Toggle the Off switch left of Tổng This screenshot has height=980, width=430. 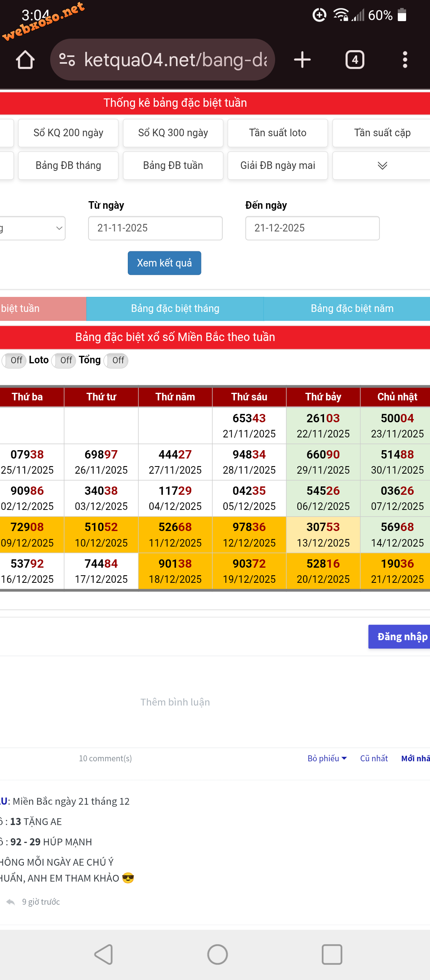64,360
